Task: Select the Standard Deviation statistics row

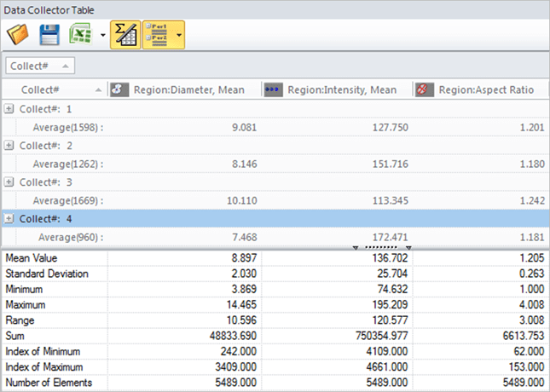Action: coord(275,274)
